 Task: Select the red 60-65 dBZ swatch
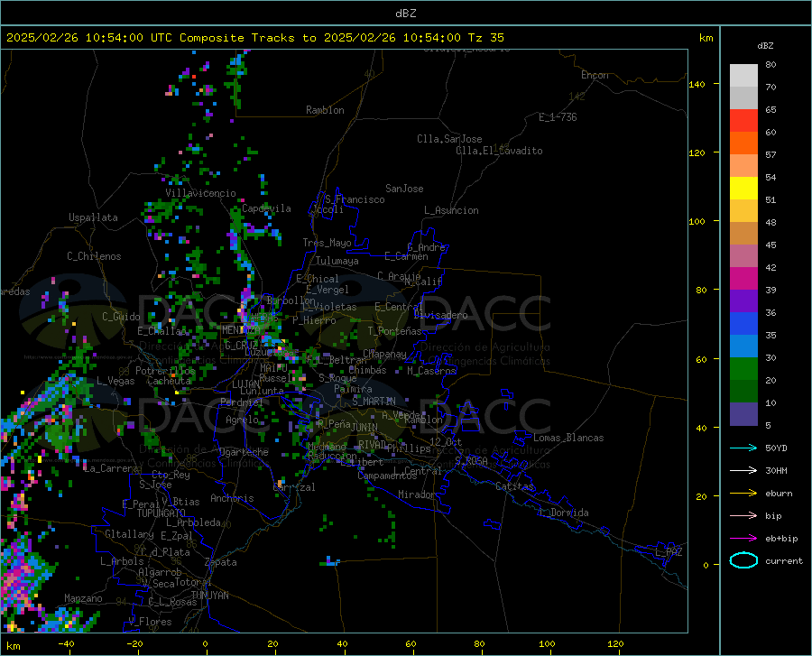(x=743, y=121)
